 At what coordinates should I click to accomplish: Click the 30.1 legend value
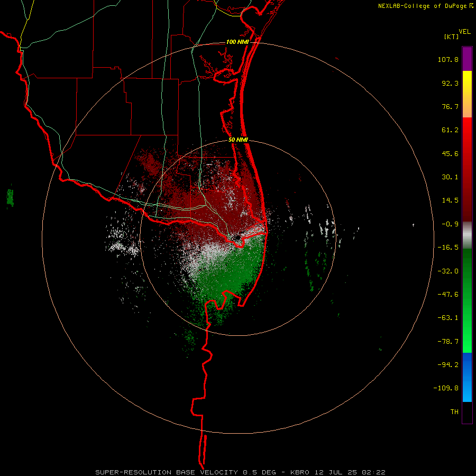tap(450, 177)
